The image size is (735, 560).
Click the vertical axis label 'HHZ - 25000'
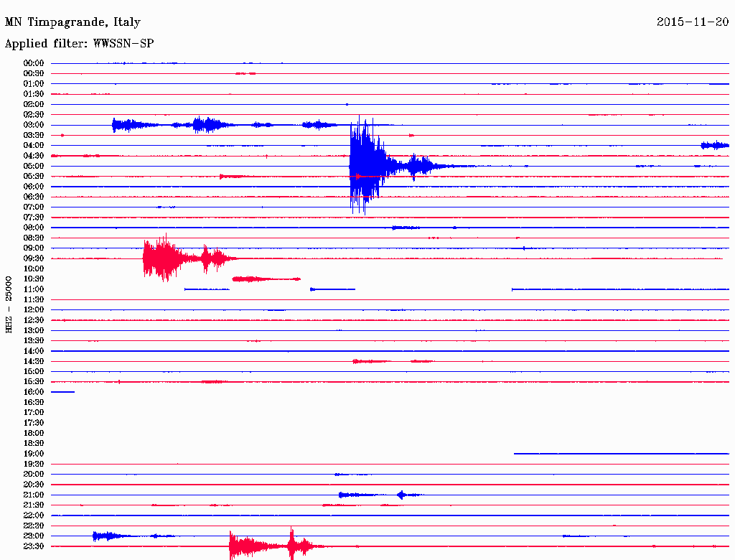(9, 304)
